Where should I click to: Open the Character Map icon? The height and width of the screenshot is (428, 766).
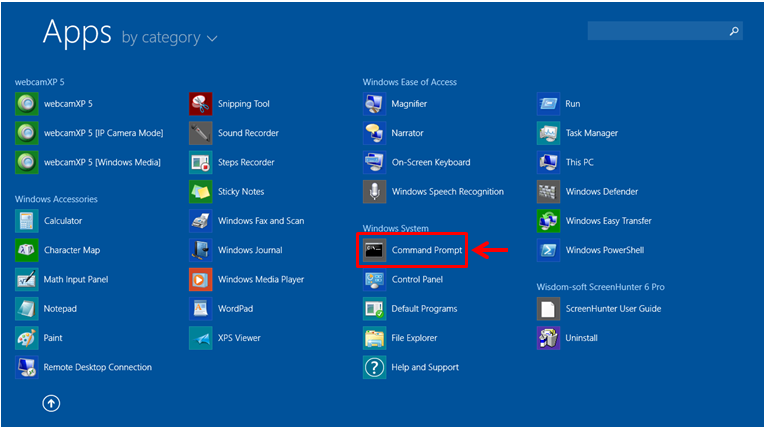pyautogui.click(x=27, y=250)
